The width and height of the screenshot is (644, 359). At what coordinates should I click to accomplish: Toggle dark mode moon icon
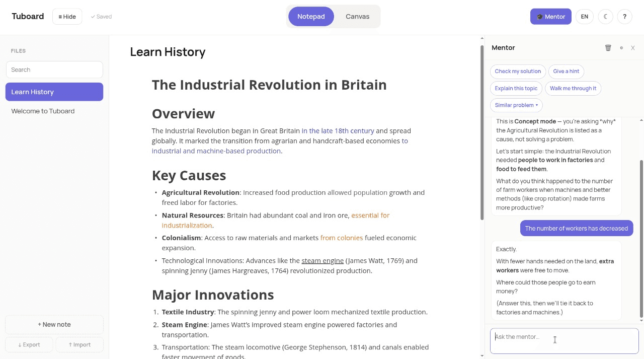coord(605,17)
